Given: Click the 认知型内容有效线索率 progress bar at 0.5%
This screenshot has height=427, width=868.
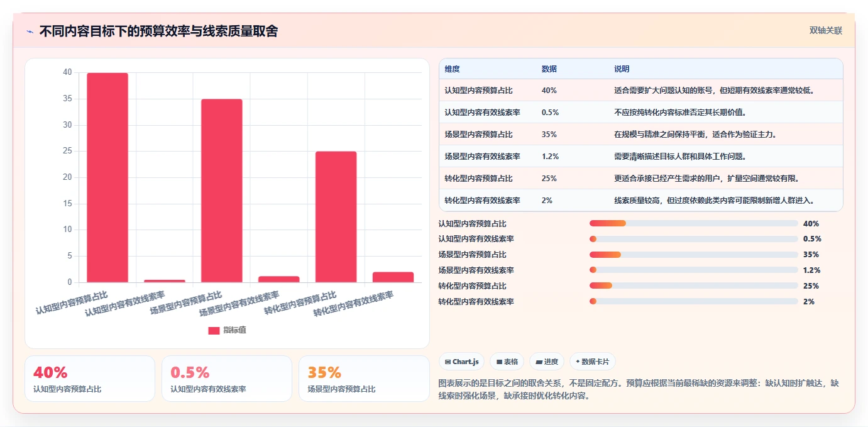Looking at the screenshot, I should coord(694,239).
